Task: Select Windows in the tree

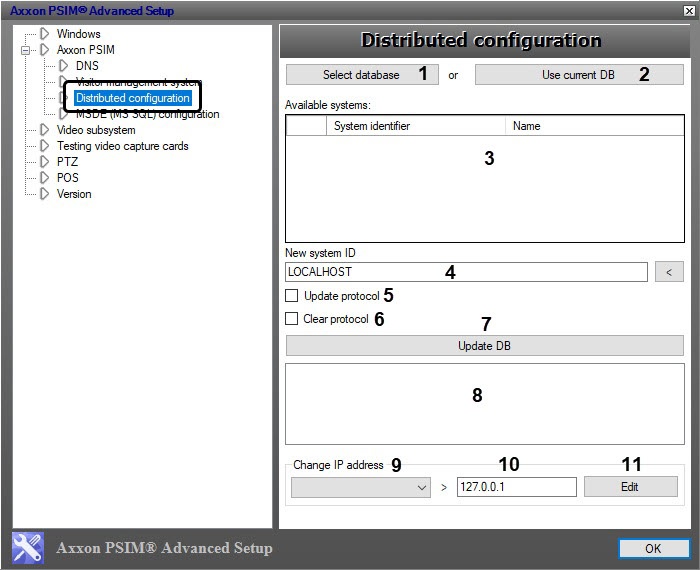Action: 79,34
